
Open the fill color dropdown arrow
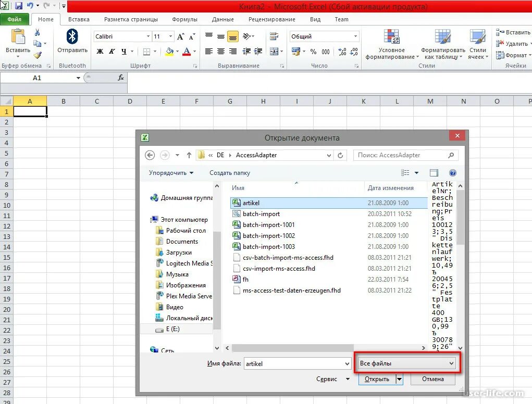click(178, 52)
